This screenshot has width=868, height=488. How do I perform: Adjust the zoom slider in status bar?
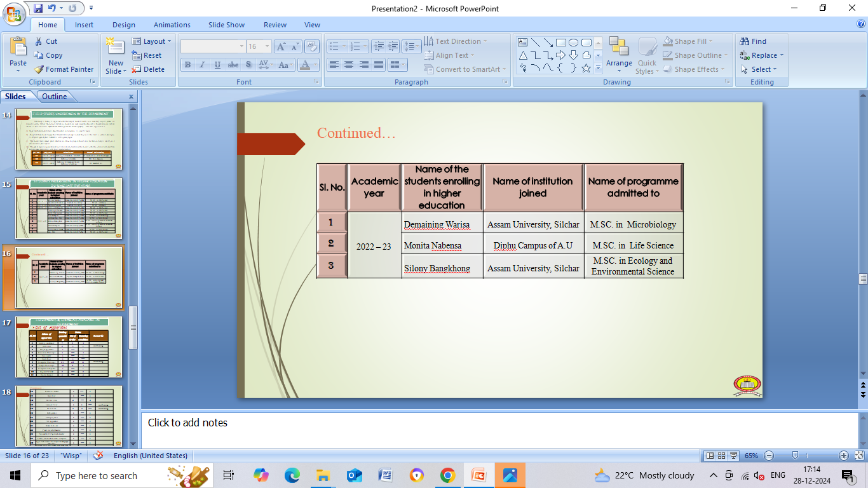[x=795, y=456]
